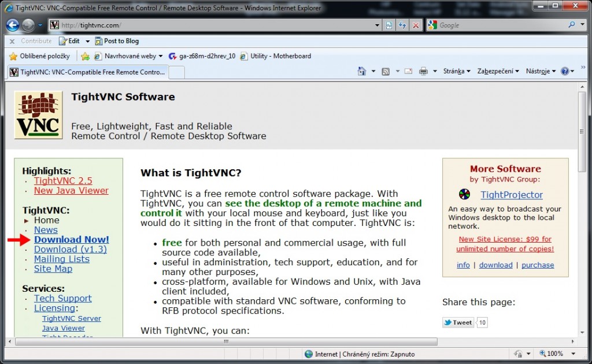Click in the address bar URL field
592x364 pixels.
click(x=214, y=25)
